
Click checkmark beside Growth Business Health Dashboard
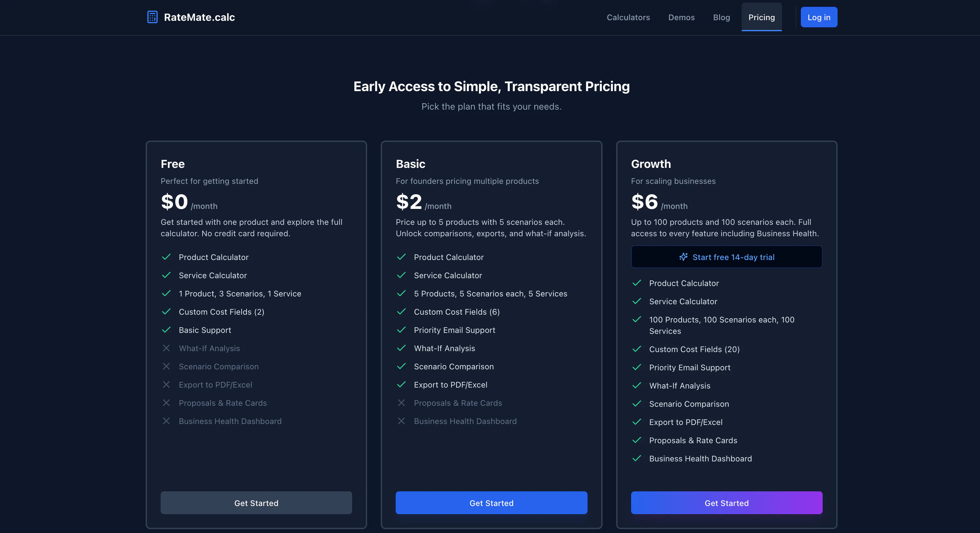tap(637, 458)
